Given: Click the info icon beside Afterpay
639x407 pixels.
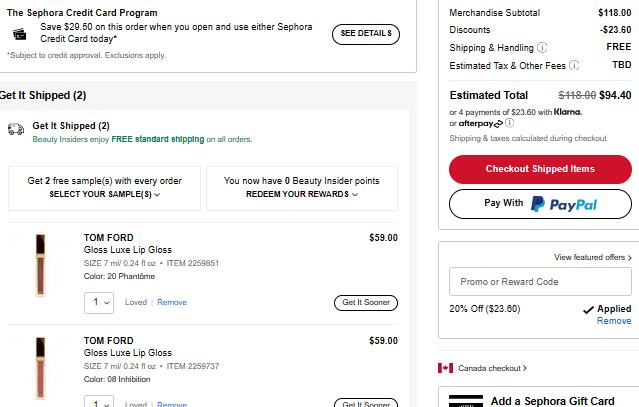Looking at the screenshot, I should [x=510, y=123].
